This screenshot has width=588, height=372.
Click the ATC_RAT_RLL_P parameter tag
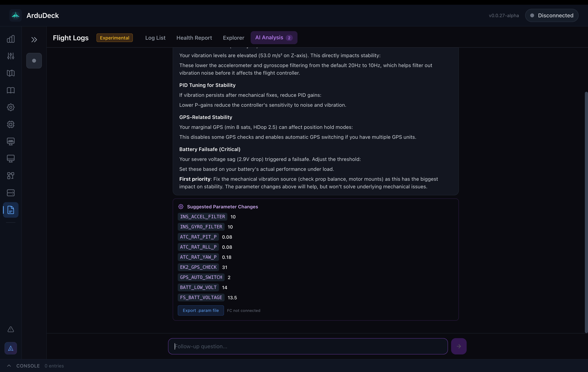click(198, 247)
